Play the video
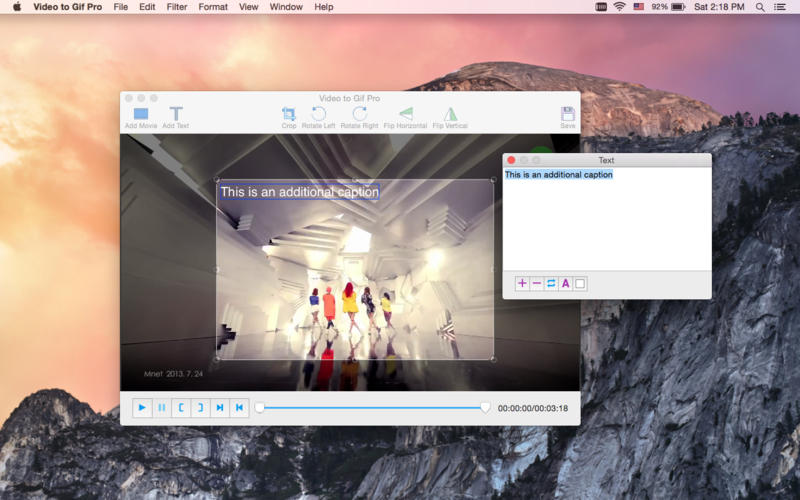Viewport: 800px width, 500px height. click(x=142, y=408)
